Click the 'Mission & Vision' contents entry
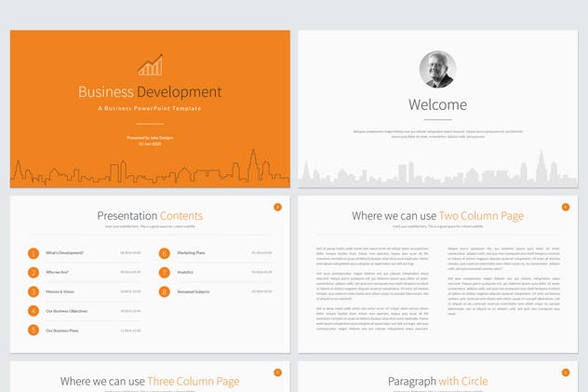 [x=60, y=291]
